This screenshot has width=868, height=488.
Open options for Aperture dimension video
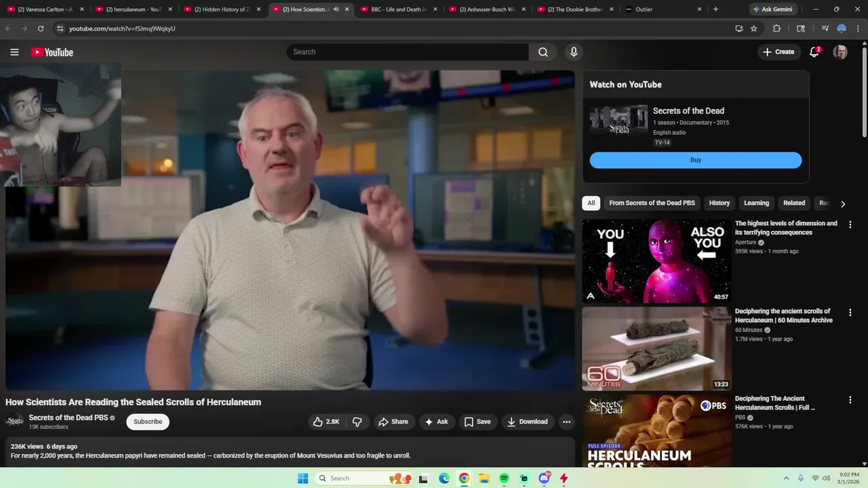pos(850,224)
